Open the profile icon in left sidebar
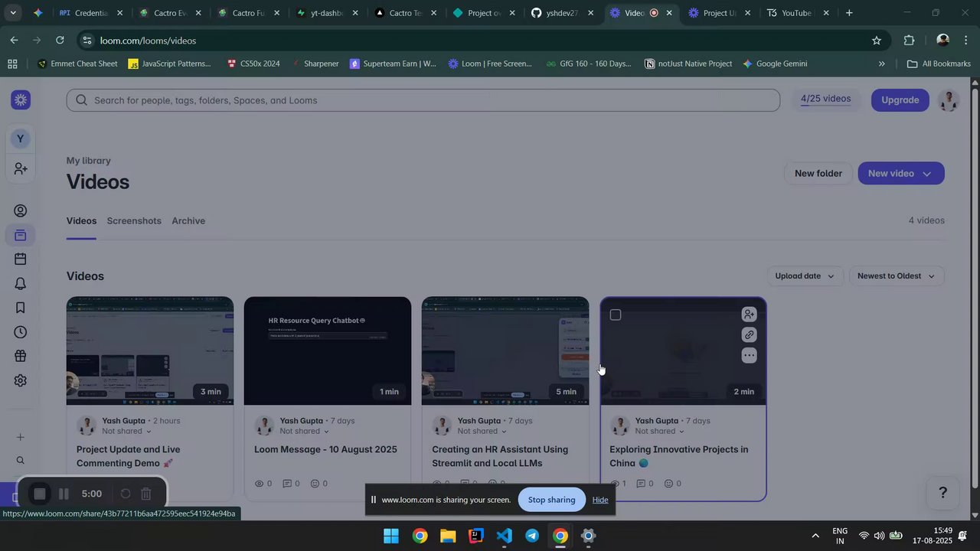The height and width of the screenshot is (551, 980). 21,211
